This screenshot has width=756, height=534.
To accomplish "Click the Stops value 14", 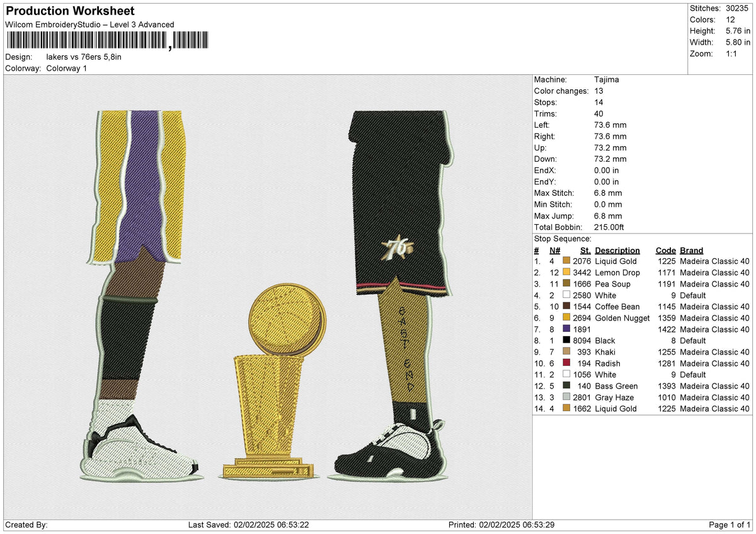I will pyautogui.click(x=598, y=103).
